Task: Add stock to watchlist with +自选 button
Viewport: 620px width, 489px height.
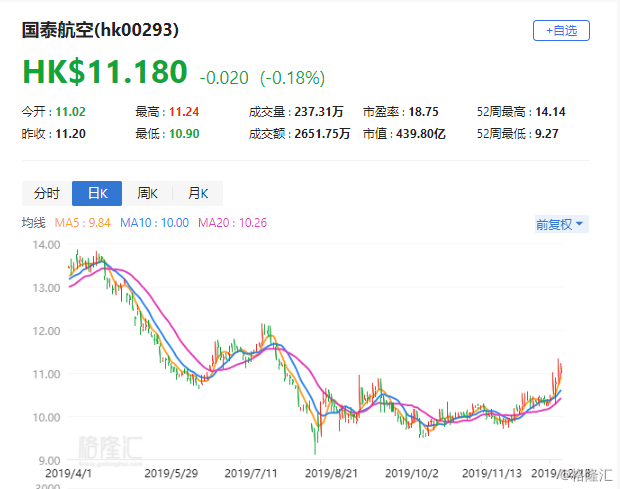Action: pos(561,31)
